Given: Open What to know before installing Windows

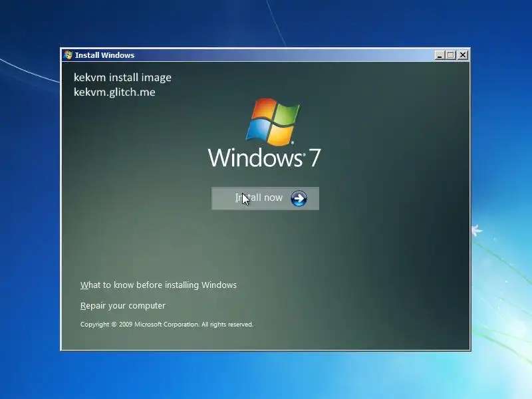Looking at the screenshot, I should pos(158,285).
